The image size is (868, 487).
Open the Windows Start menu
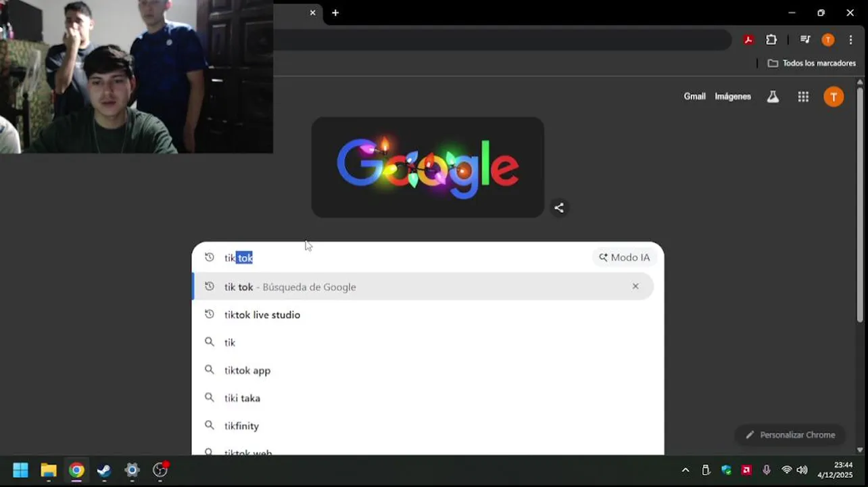pyautogui.click(x=20, y=470)
